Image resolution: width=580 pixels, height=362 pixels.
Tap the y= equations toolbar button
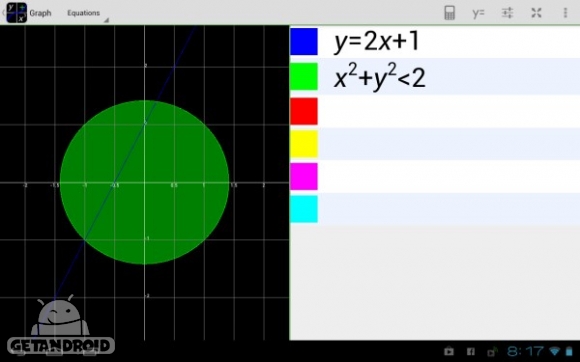click(x=478, y=13)
